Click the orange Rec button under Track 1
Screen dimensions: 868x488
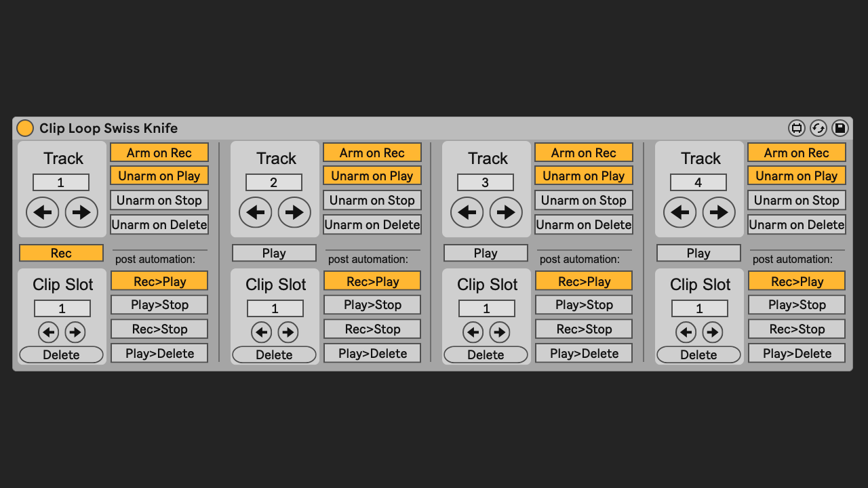point(61,253)
